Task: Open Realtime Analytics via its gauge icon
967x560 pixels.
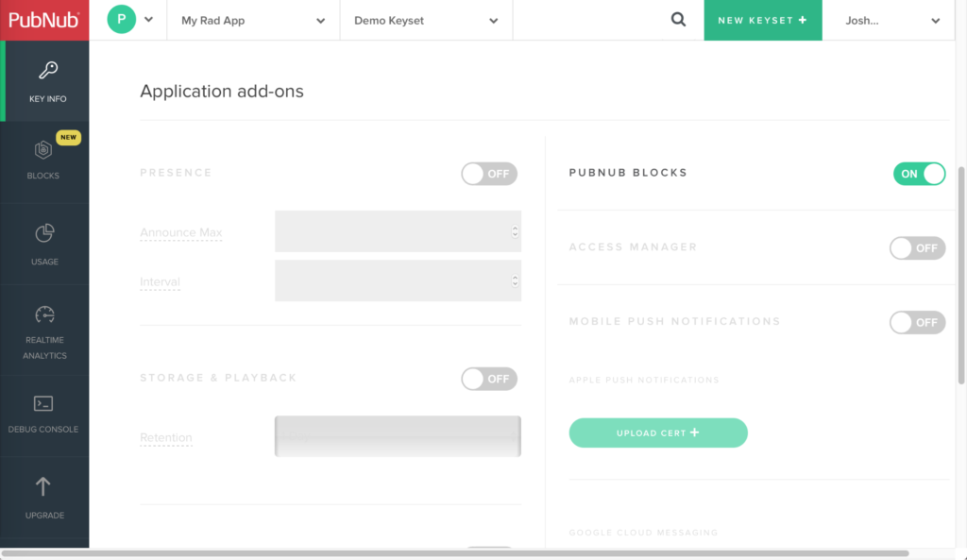Action: pos(43,314)
